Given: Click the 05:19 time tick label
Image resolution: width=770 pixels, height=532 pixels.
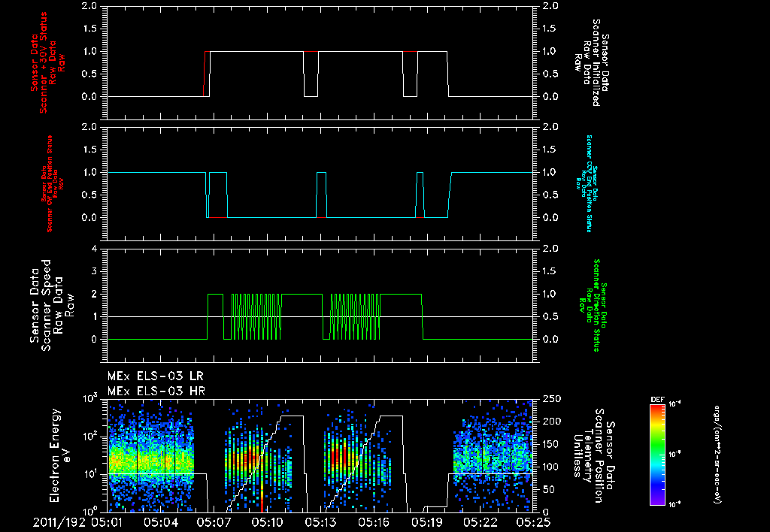Looking at the screenshot, I should pos(428,522).
